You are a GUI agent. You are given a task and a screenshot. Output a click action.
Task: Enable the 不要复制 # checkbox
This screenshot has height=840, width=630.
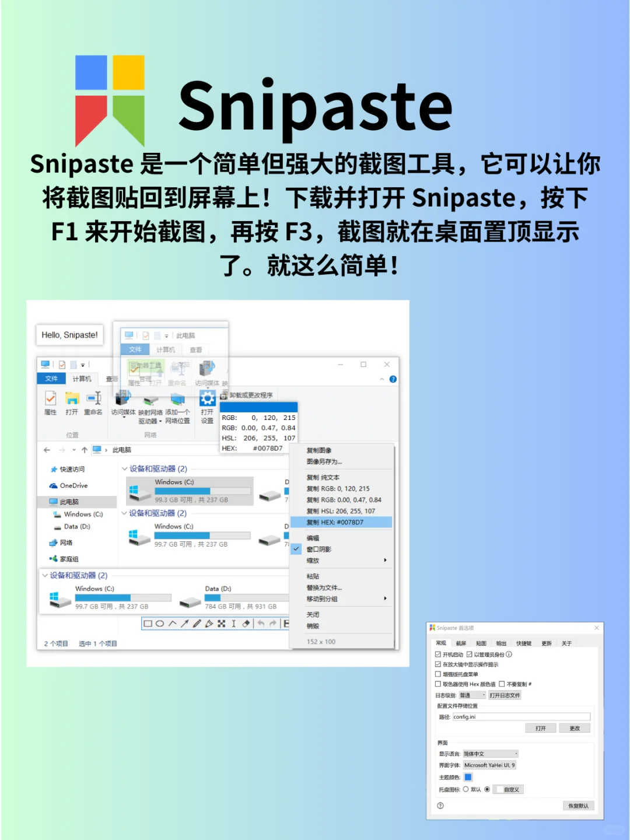point(502,684)
